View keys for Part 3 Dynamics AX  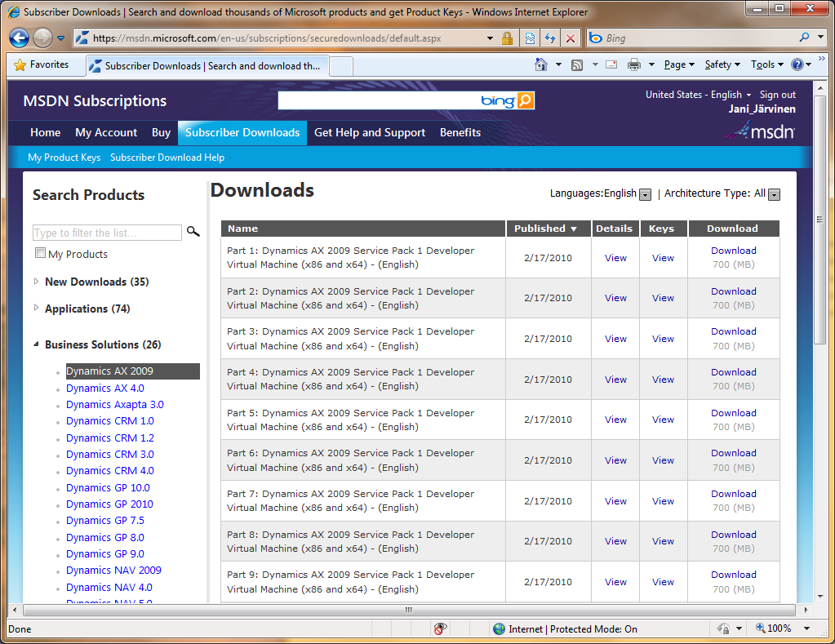[x=663, y=339]
